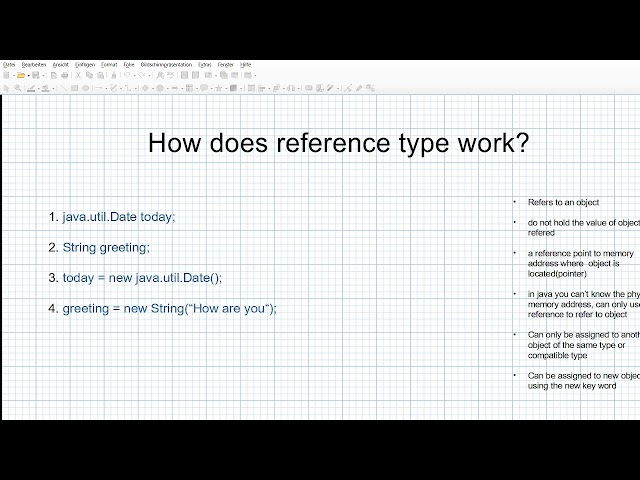Click the title "How does reference type work?"
This screenshot has width=640, height=480.
pyautogui.click(x=338, y=143)
